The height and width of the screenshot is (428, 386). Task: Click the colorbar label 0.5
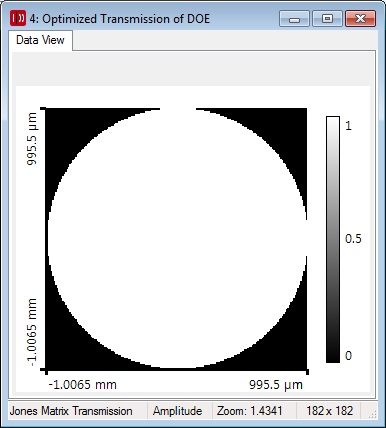[353, 239]
